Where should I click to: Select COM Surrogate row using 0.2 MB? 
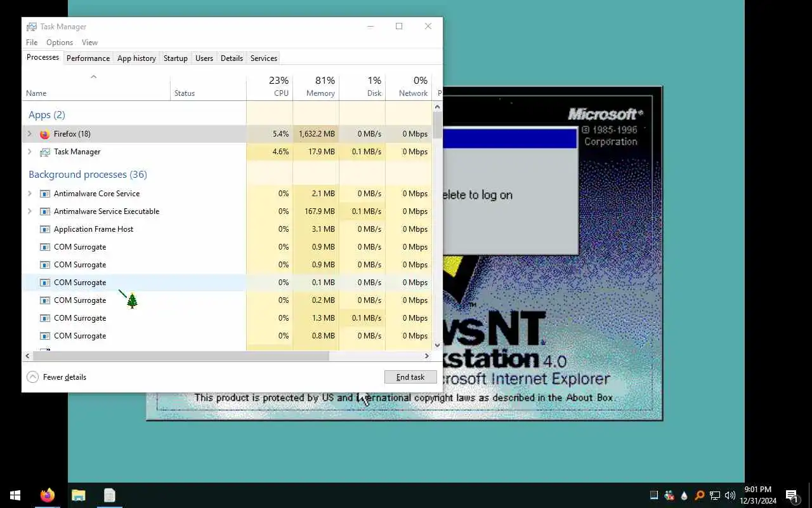click(227, 300)
